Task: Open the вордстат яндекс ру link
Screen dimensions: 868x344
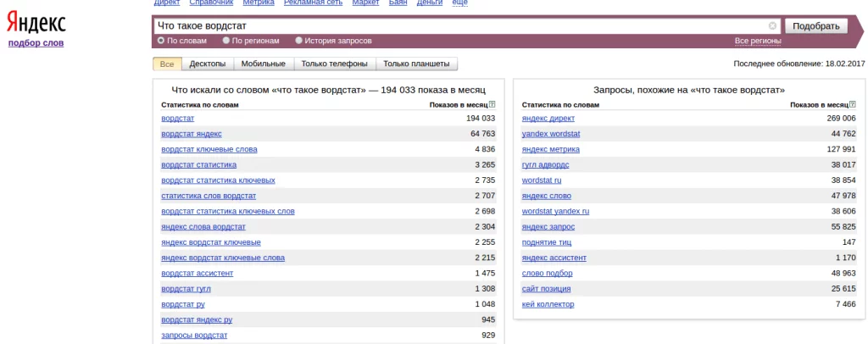Action: point(197,319)
